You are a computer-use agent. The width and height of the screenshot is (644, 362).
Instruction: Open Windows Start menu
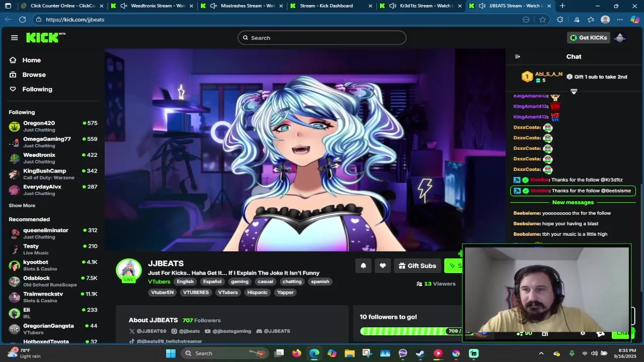pyautogui.click(x=171, y=353)
